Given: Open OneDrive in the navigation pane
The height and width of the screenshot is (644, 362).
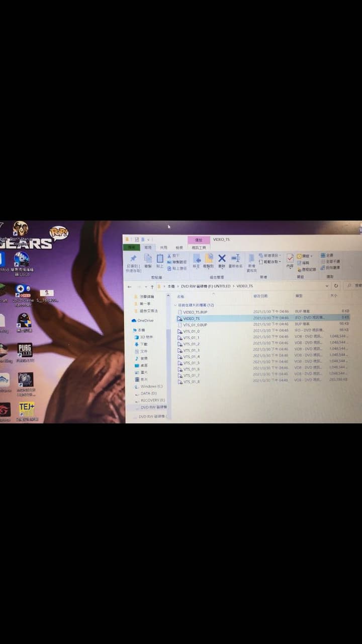Looking at the screenshot, I should pos(143,320).
